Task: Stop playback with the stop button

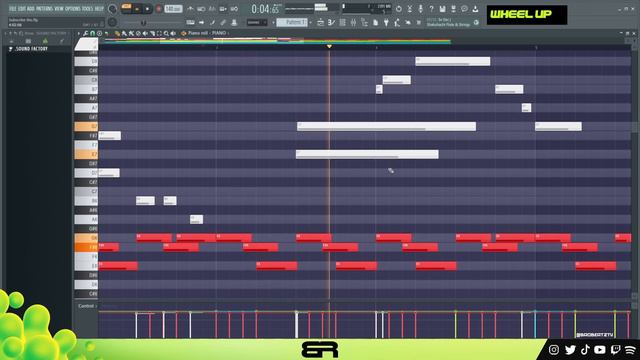Action: pyautogui.click(x=147, y=9)
